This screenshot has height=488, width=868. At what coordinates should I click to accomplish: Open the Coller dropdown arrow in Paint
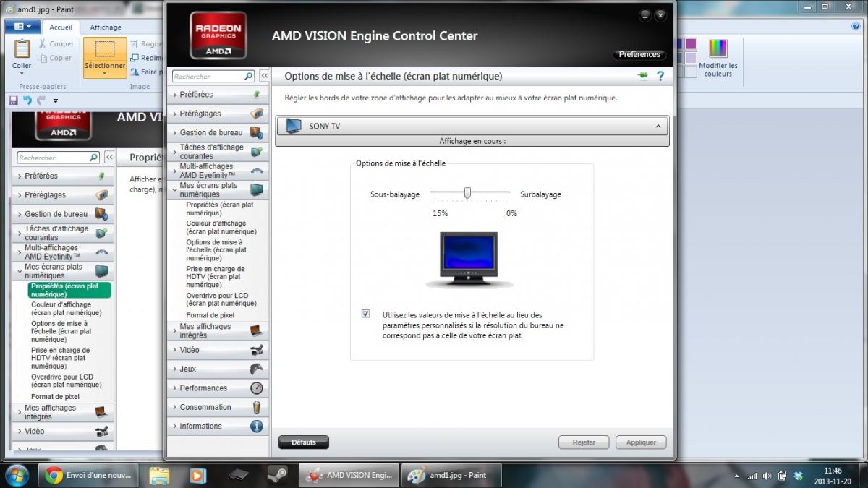(x=22, y=74)
